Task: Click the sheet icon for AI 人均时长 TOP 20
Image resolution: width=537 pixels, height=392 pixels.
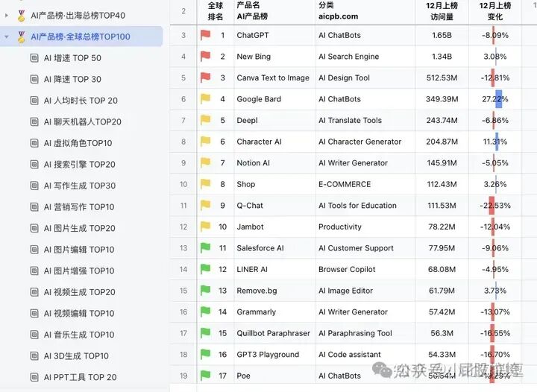Action: tap(34, 101)
